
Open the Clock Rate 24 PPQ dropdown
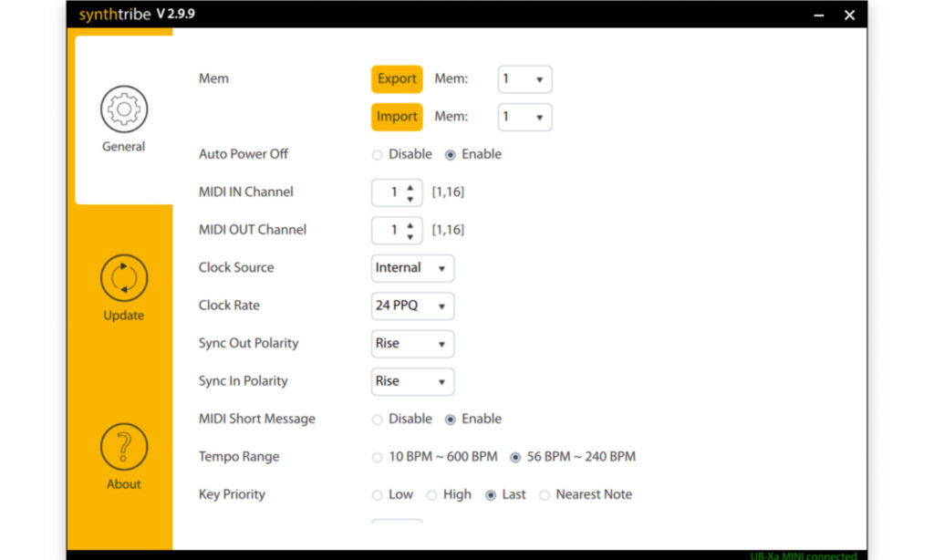[x=412, y=306]
